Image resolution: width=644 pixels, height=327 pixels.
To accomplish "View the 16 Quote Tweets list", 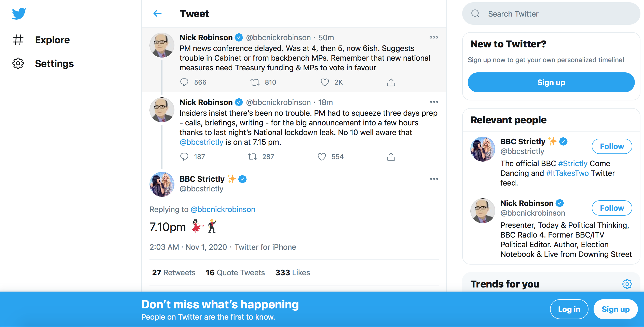I will tap(235, 273).
